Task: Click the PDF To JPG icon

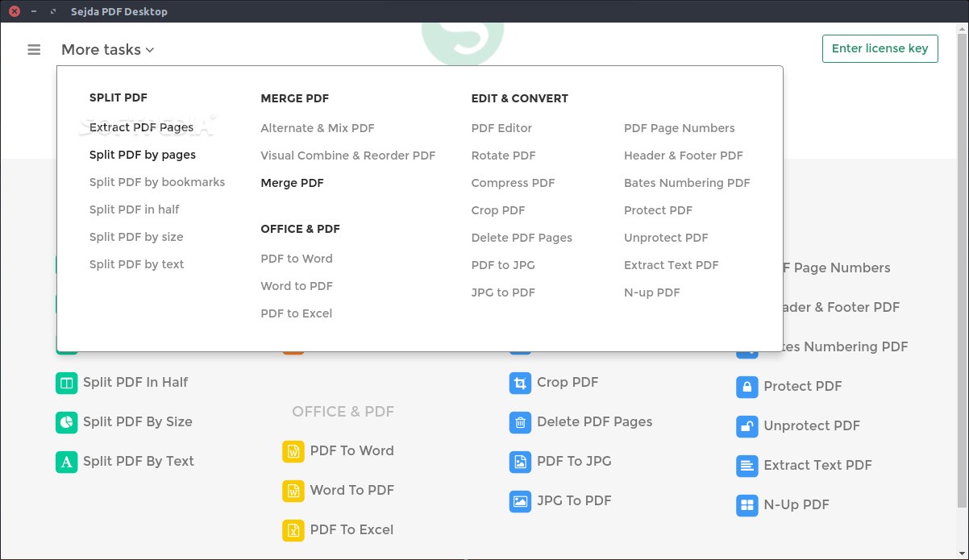Action: click(x=520, y=462)
